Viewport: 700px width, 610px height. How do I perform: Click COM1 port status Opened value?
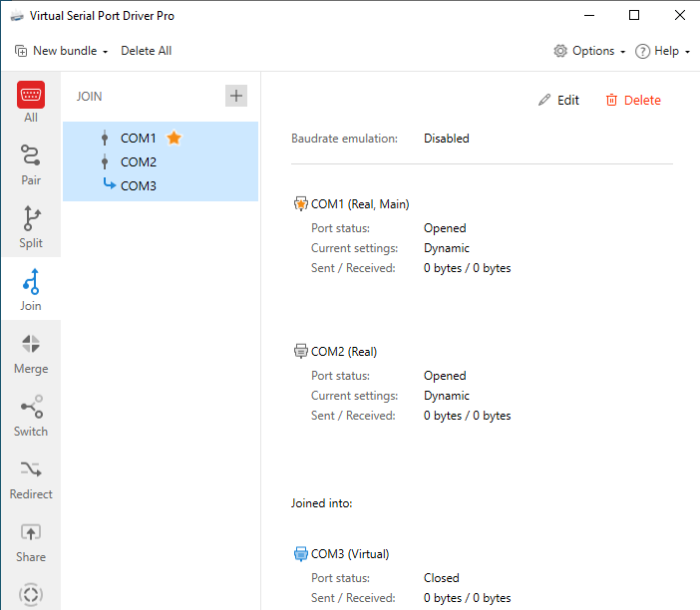(445, 228)
